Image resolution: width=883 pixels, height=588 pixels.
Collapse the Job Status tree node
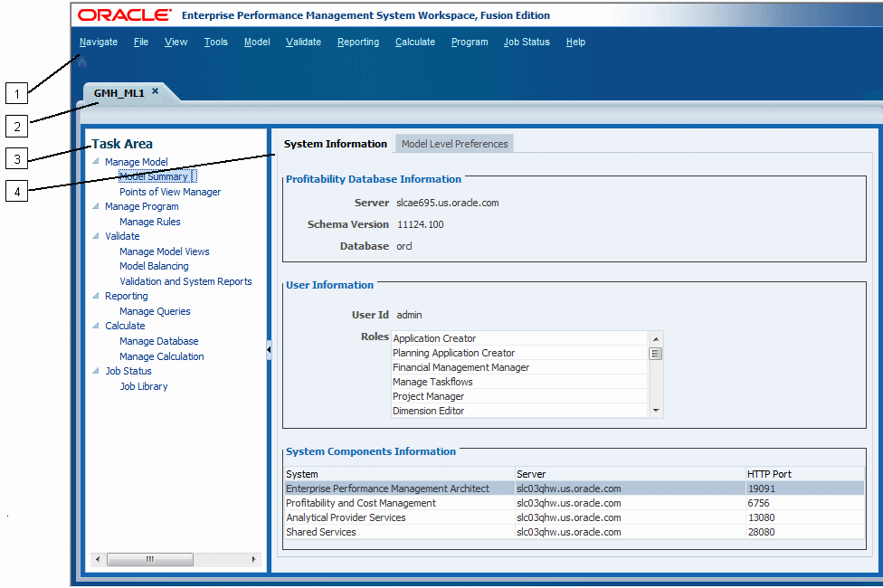click(96, 371)
